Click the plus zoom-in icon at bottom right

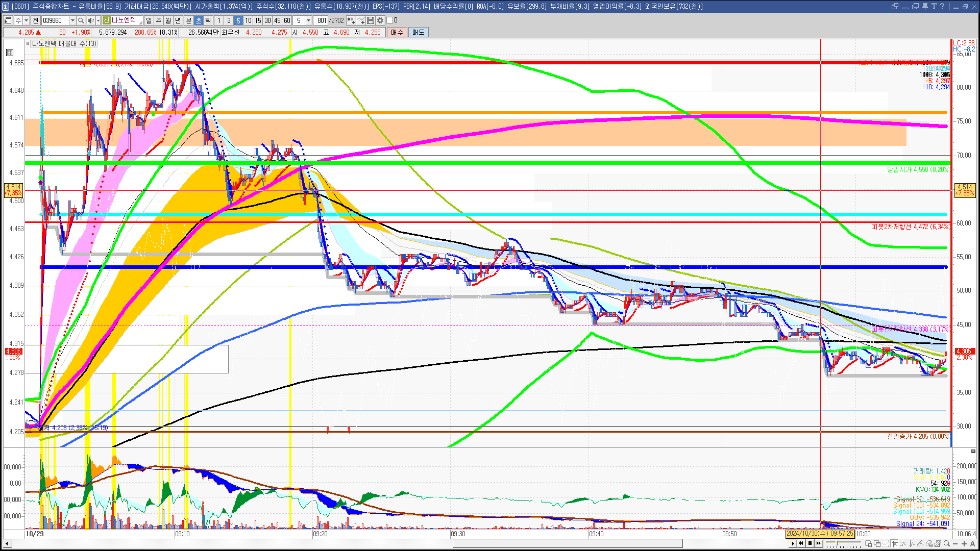pos(964,543)
